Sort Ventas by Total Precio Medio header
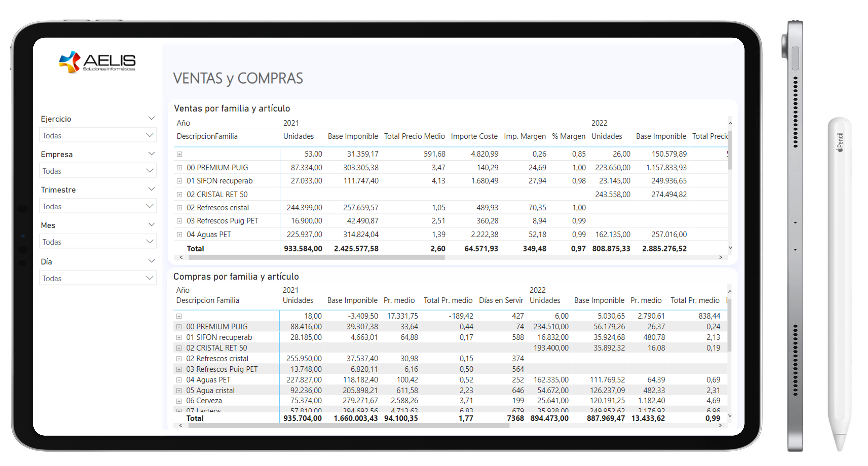 pyautogui.click(x=414, y=136)
